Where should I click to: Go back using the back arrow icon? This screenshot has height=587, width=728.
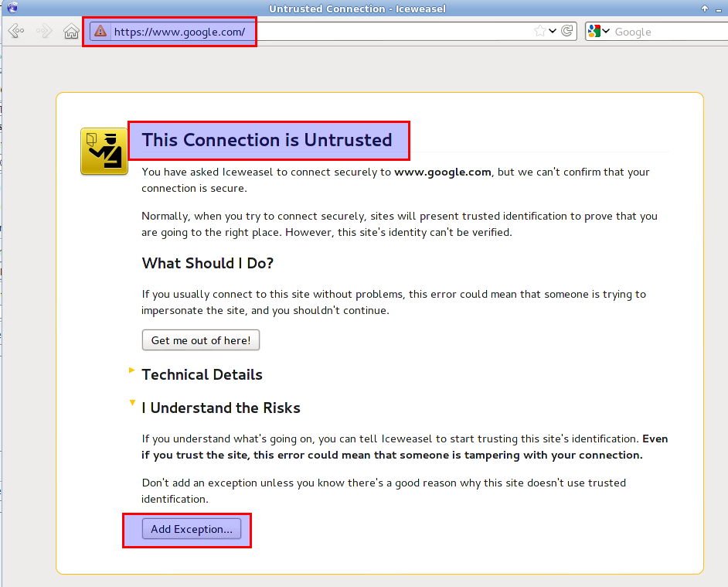click(x=16, y=31)
